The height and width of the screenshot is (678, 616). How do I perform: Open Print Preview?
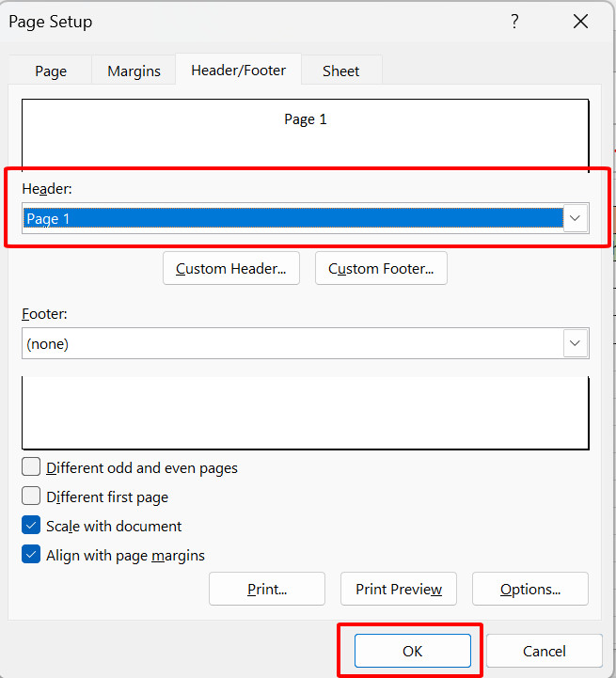(x=398, y=590)
